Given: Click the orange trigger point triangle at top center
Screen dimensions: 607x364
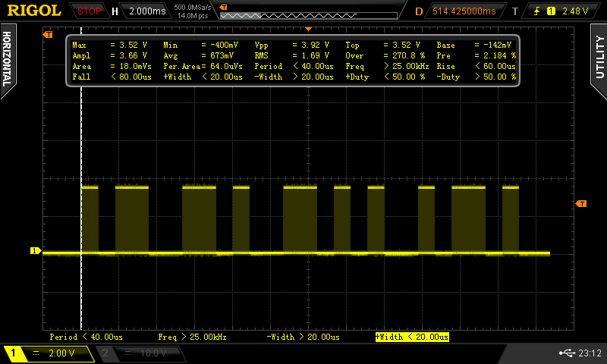Looking at the screenshot, I should (x=309, y=29).
